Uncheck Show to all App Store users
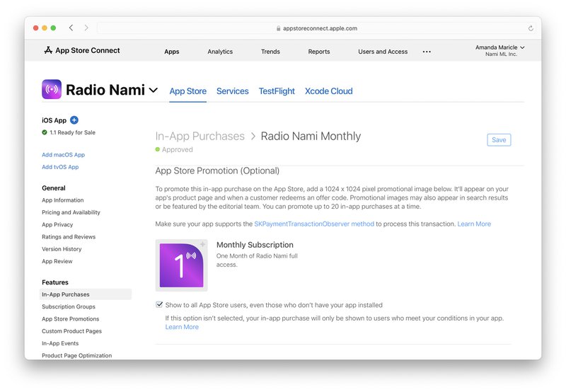The image size is (566, 392). (159, 305)
